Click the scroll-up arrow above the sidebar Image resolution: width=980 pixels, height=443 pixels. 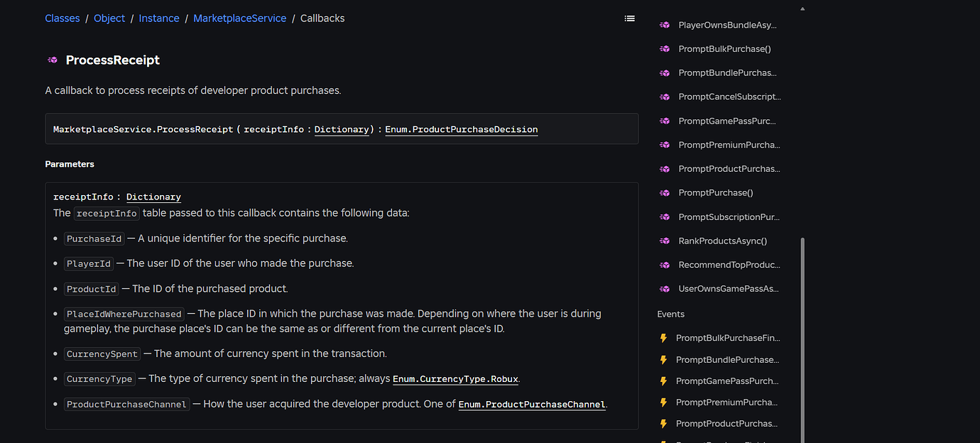tap(802, 9)
